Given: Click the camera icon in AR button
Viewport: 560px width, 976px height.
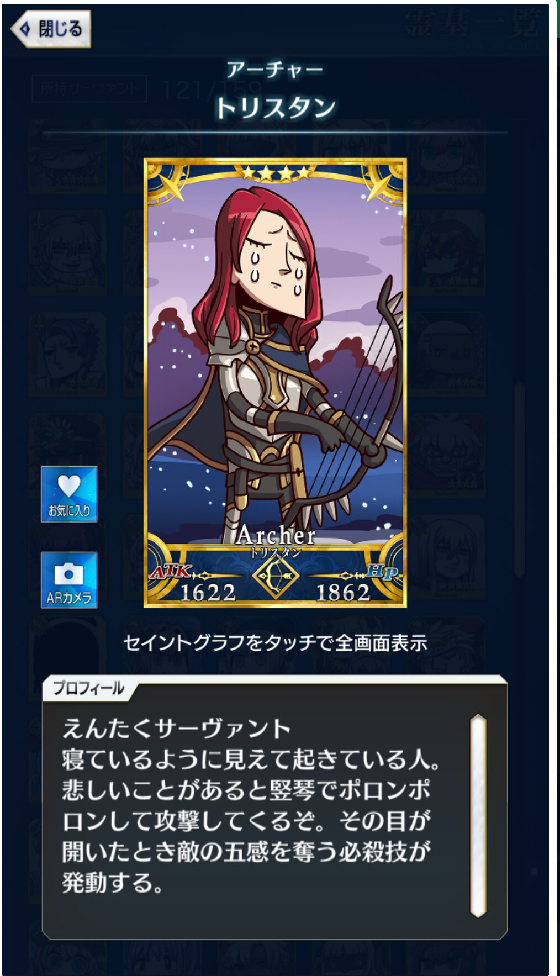Looking at the screenshot, I should click(x=69, y=574).
